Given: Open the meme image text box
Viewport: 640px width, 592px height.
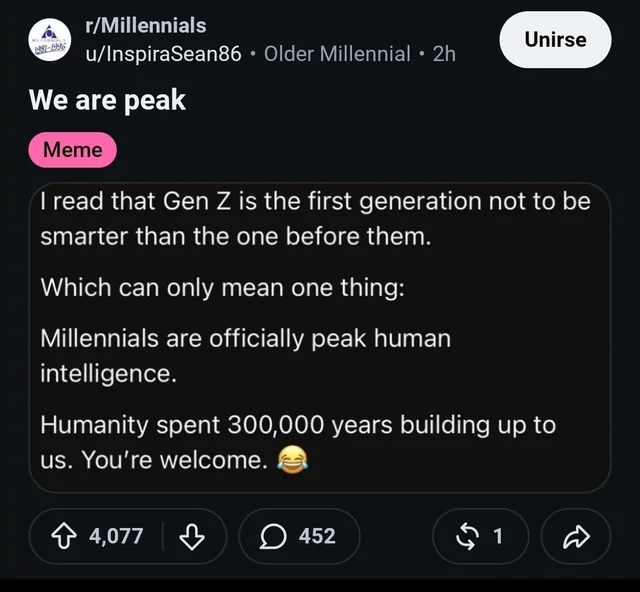Looking at the screenshot, I should [x=320, y=338].
